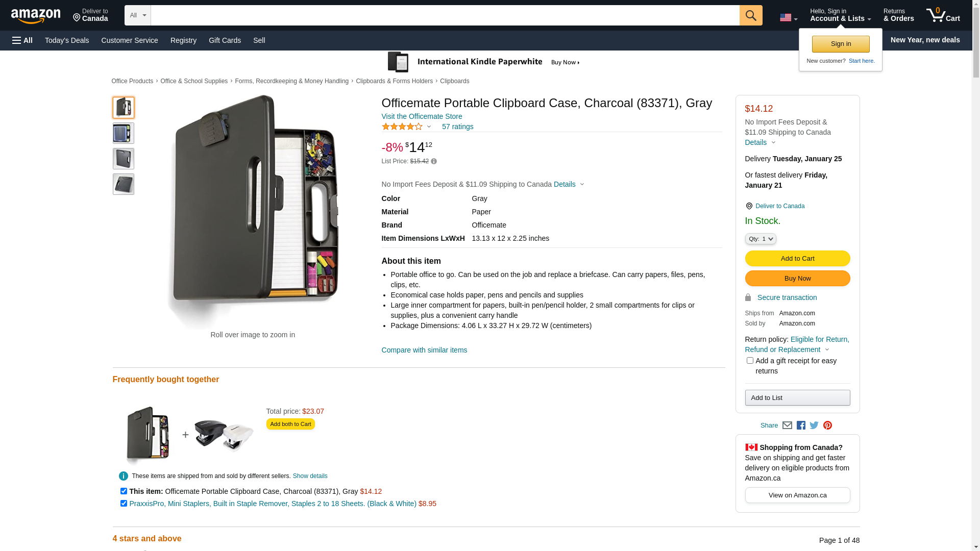Image resolution: width=980 pixels, height=551 pixels.
Task: Share the product on Facebook
Action: click(x=801, y=425)
